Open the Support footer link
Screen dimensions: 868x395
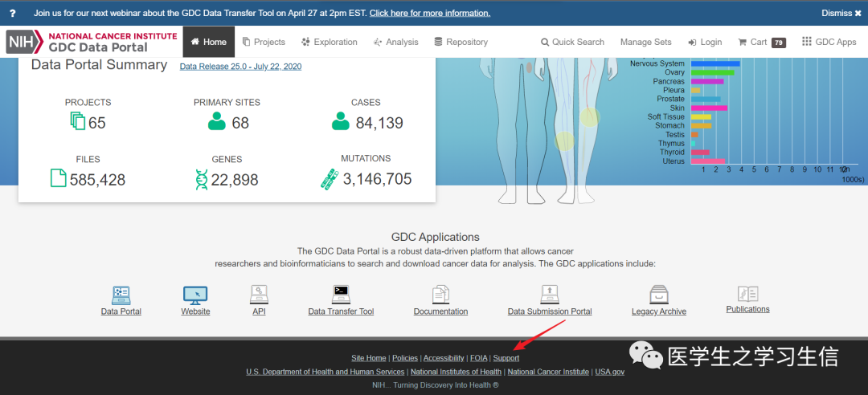pos(506,358)
